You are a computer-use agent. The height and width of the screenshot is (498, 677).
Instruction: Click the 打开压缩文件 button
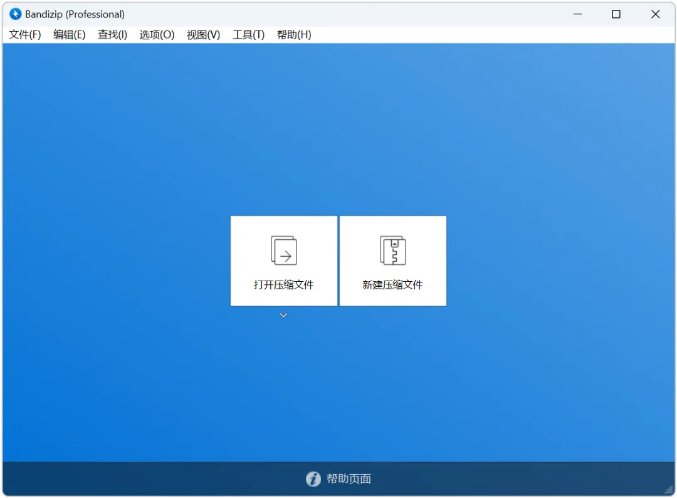coord(284,261)
